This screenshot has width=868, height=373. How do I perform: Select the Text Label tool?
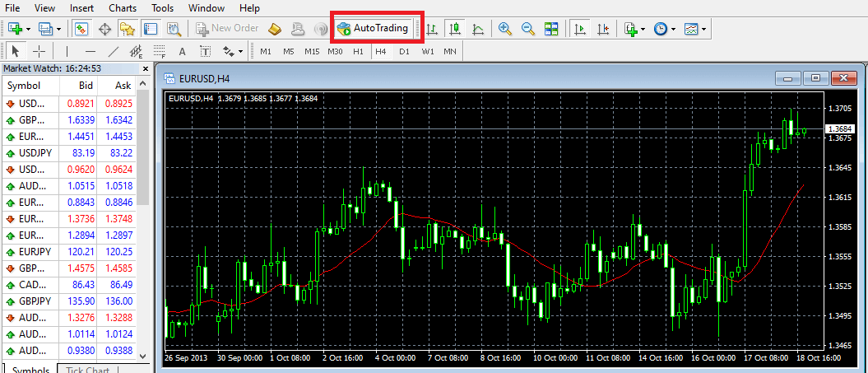point(206,52)
